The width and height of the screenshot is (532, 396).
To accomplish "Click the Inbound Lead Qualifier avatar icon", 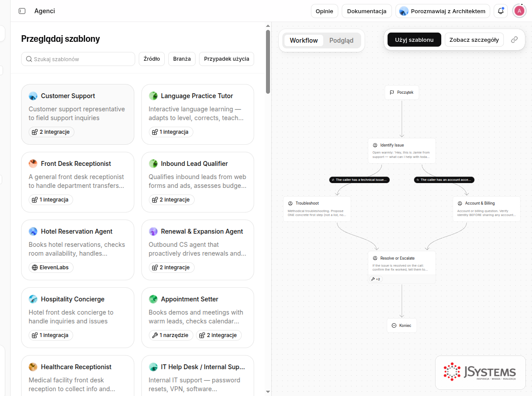I will tap(153, 164).
